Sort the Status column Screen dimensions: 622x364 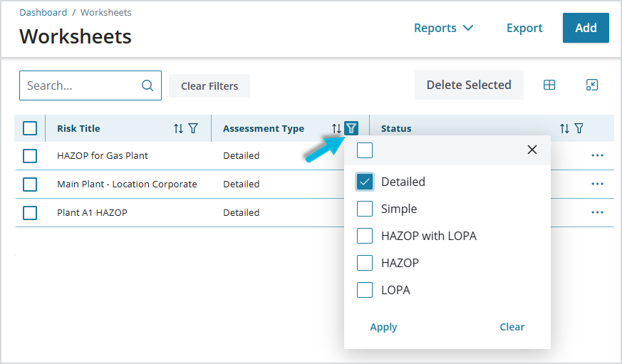coord(564,128)
